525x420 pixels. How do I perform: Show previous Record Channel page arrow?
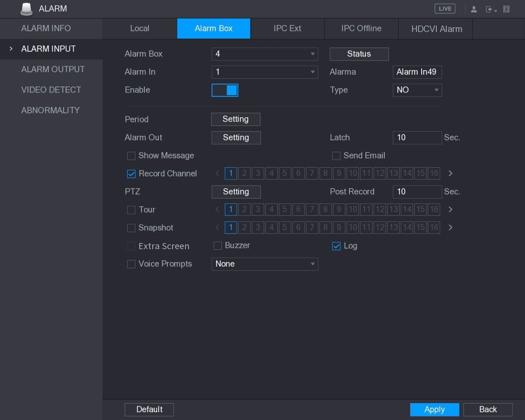coord(218,174)
